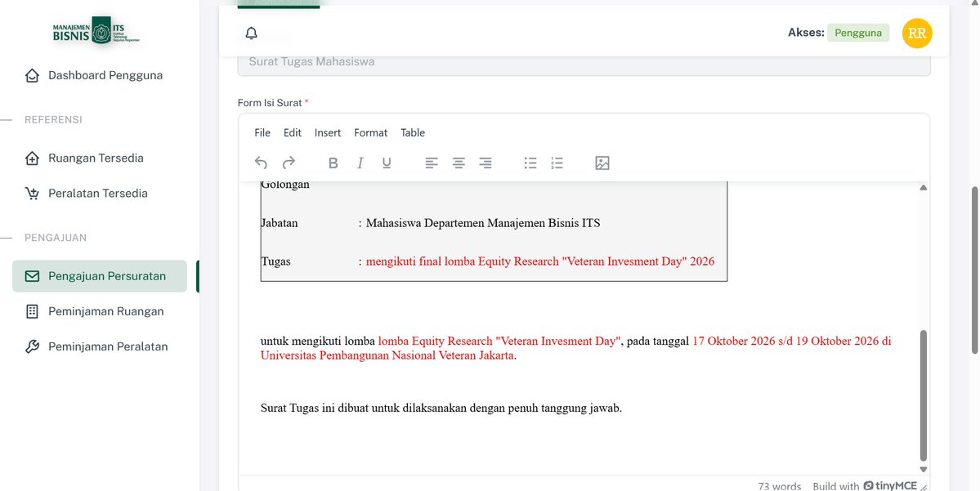The width and height of the screenshot is (980, 491).
Task: Click the Tugas row red text
Action: click(540, 261)
